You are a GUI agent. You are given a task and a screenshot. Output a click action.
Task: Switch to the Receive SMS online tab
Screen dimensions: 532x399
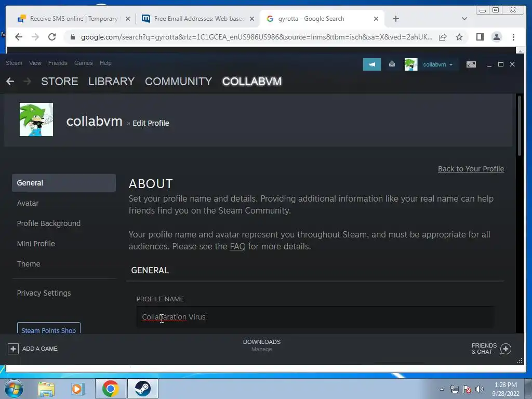point(74,19)
